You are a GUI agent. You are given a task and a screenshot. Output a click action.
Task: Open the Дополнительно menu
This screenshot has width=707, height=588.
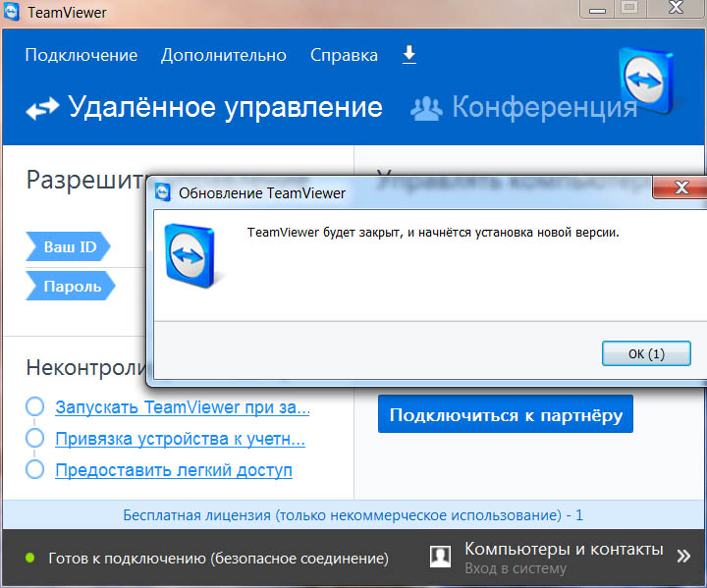coord(224,55)
